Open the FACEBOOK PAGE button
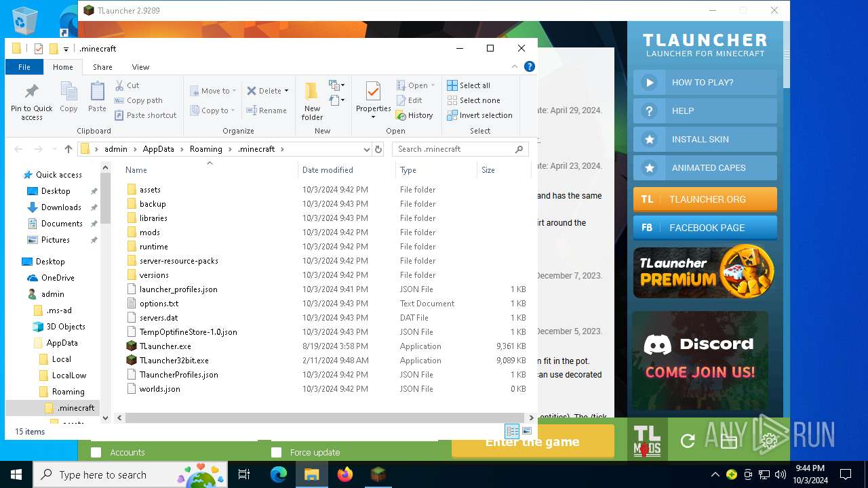This screenshot has width=868, height=488. coord(705,228)
